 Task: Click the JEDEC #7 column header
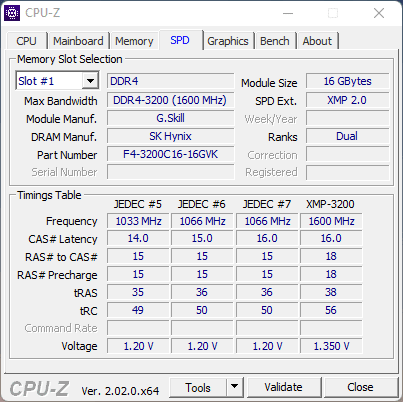coord(267,204)
